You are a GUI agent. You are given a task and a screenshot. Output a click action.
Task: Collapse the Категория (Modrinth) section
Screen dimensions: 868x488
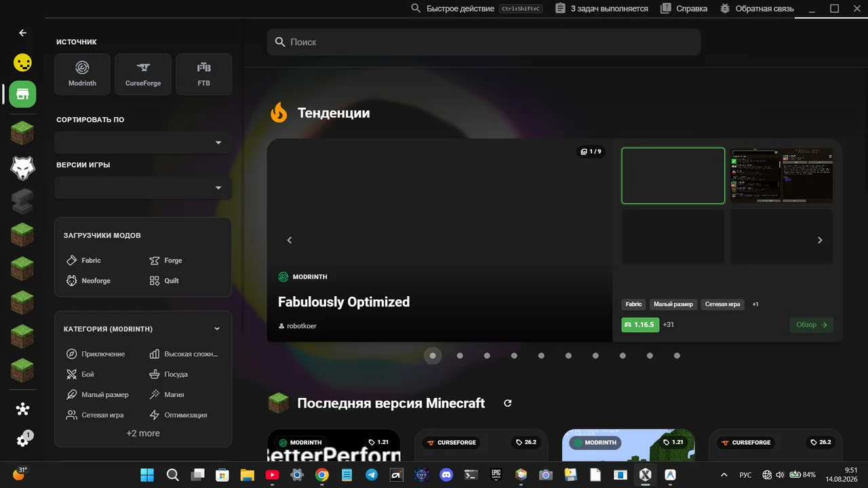(x=217, y=329)
